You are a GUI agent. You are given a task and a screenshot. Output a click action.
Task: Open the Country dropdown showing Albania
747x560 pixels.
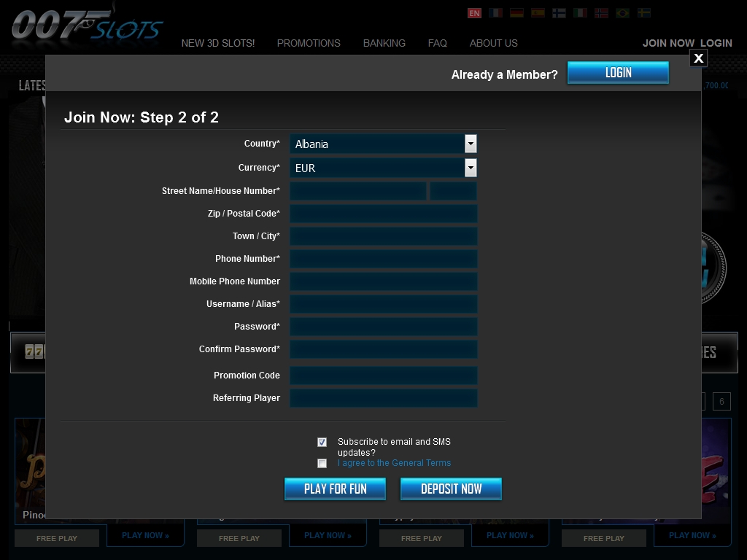383,144
